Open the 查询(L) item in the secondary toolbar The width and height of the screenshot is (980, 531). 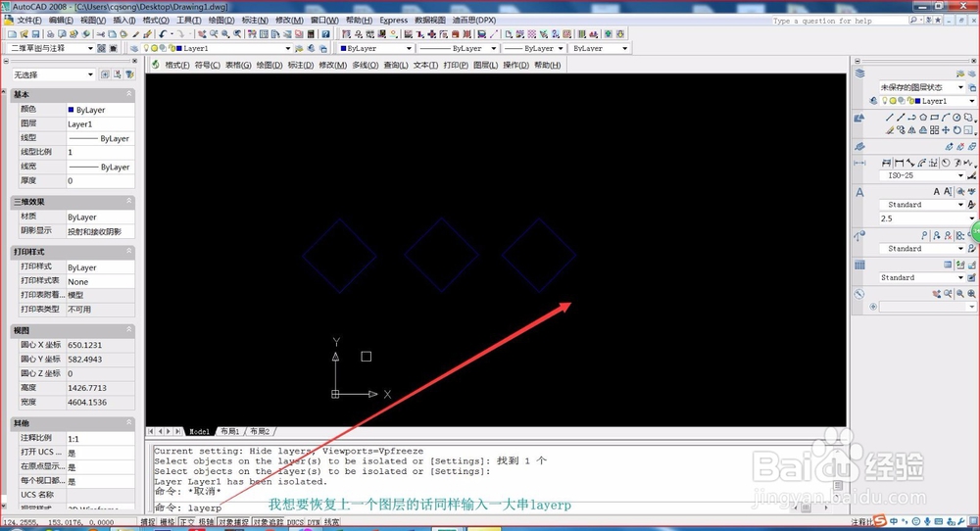[396, 65]
